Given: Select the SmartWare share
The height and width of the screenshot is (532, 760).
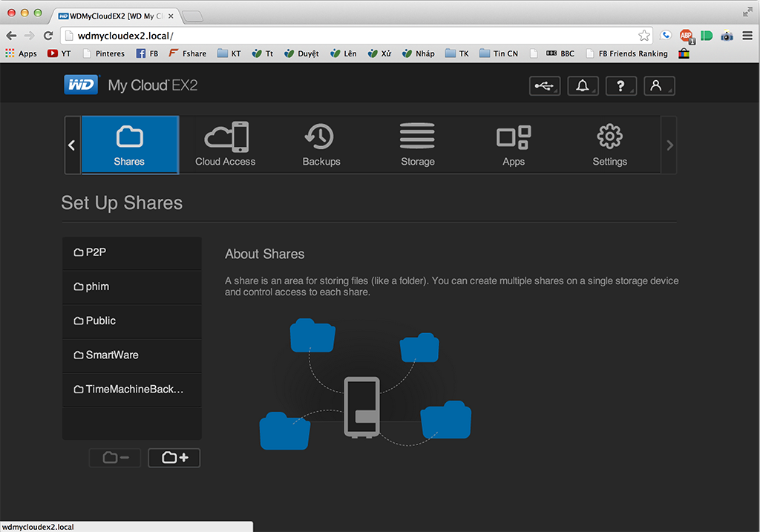Looking at the screenshot, I should click(x=132, y=355).
